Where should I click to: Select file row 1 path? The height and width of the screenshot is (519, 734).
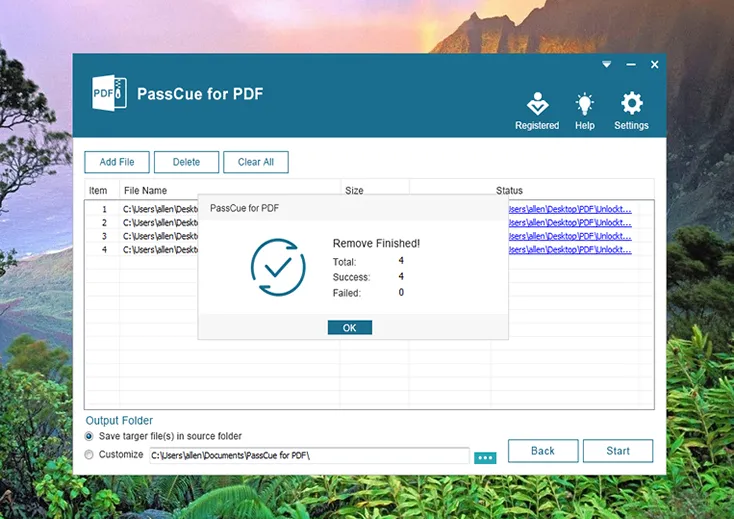tap(160, 209)
